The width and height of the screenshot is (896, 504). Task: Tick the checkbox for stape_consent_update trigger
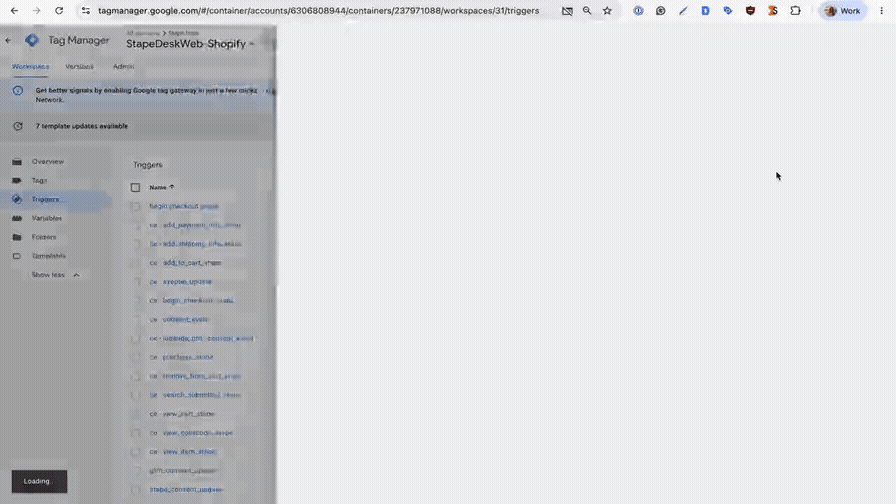[x=135, y=489]
